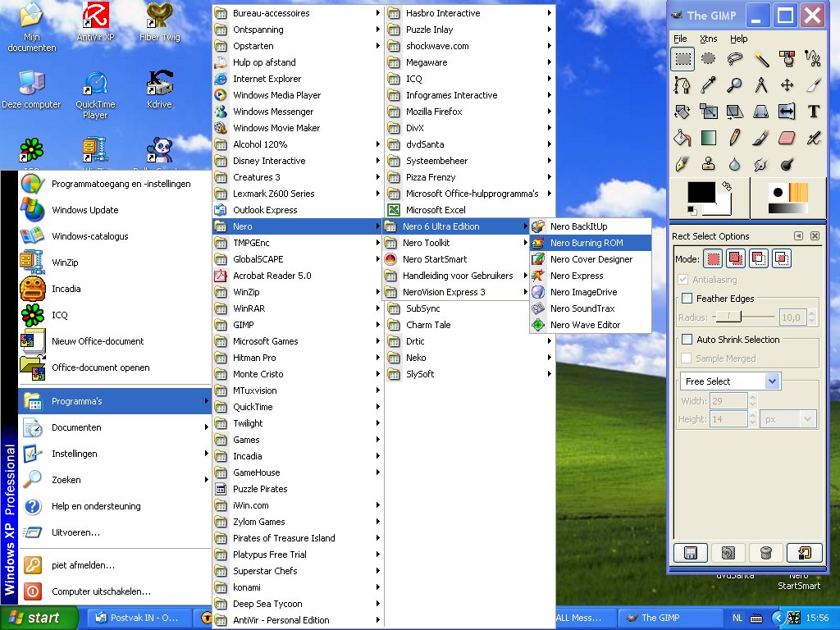Choose Computer uitschakelen in start menu
The height and width of the screenshot is (630, 840).
(x=115, y=591)
